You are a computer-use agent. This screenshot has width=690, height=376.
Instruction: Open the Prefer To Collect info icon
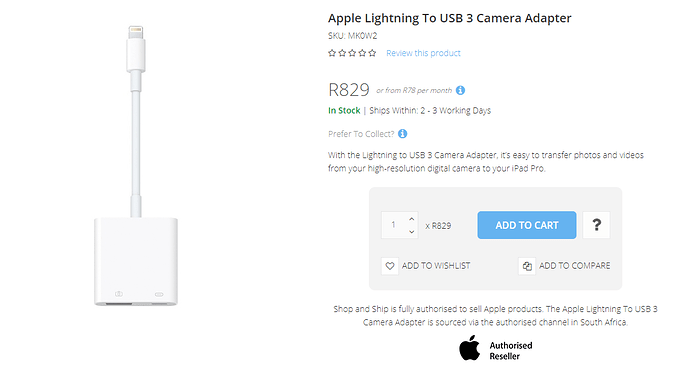(403, 133)
